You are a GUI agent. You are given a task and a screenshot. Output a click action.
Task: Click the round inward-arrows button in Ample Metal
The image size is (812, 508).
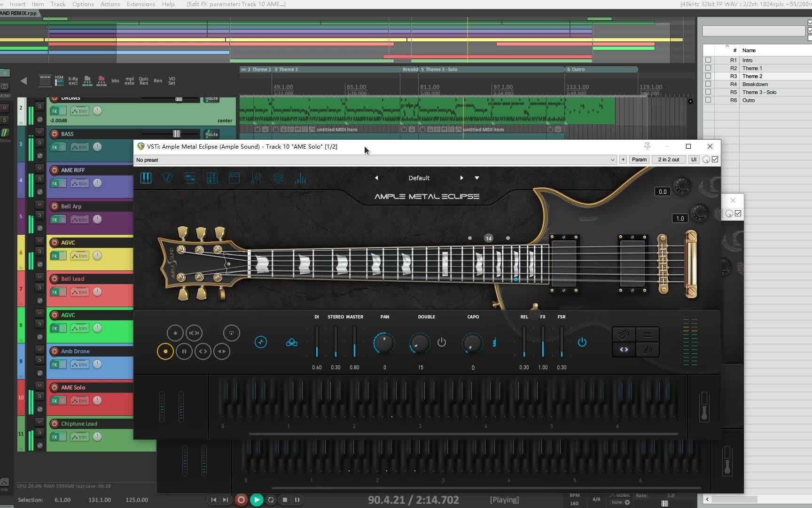pyautogui.click(x=222, y=351)
